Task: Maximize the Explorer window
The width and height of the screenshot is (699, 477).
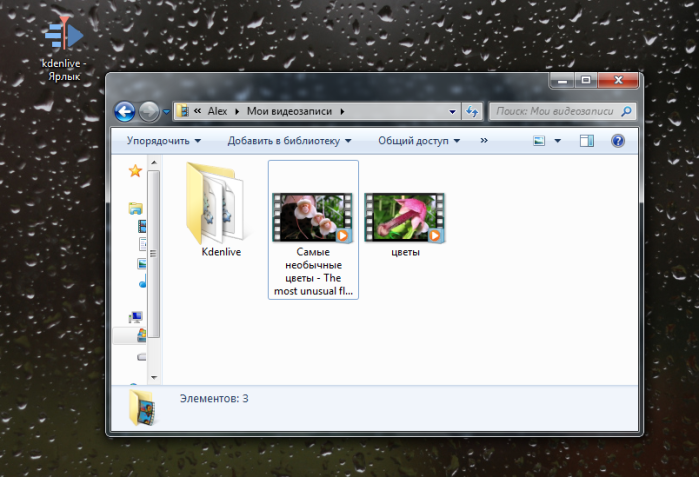Action: tap(586, 80)
